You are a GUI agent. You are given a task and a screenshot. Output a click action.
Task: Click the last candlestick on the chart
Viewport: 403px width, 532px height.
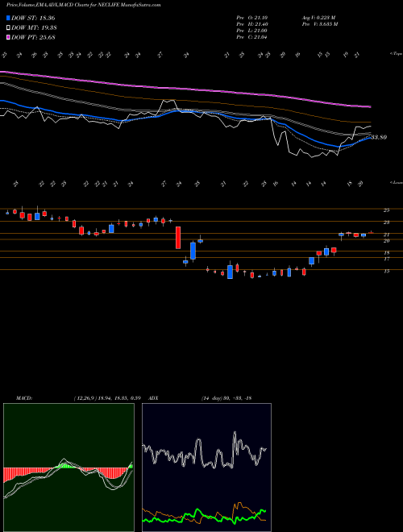[x=371, y=232]
